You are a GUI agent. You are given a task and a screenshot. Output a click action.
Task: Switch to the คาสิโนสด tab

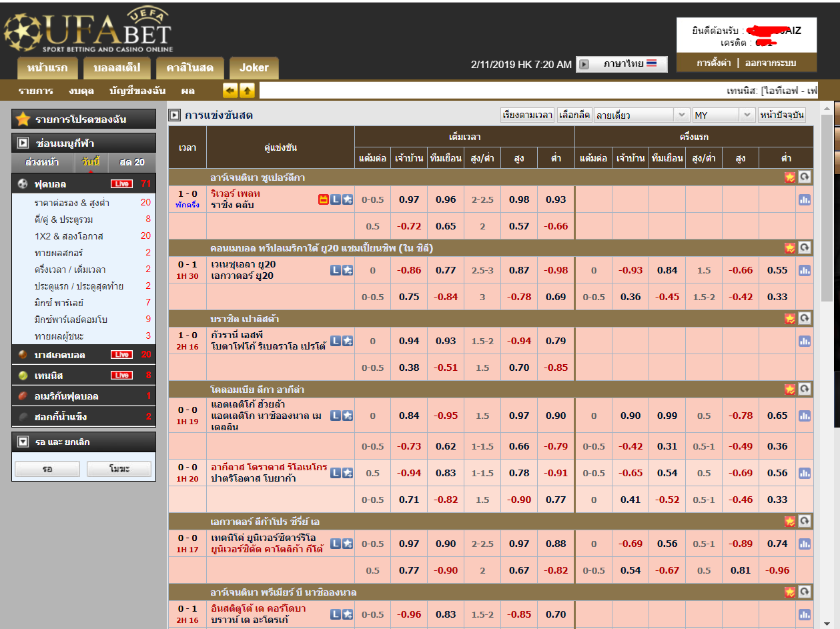[x=189, y=68]
